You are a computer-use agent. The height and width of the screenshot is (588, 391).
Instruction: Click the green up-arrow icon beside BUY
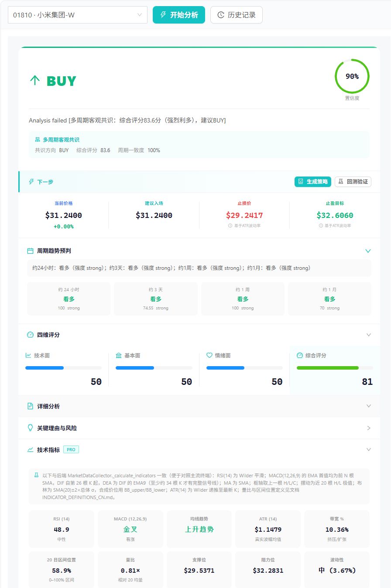pyautogui.click(x=34, y=81)
